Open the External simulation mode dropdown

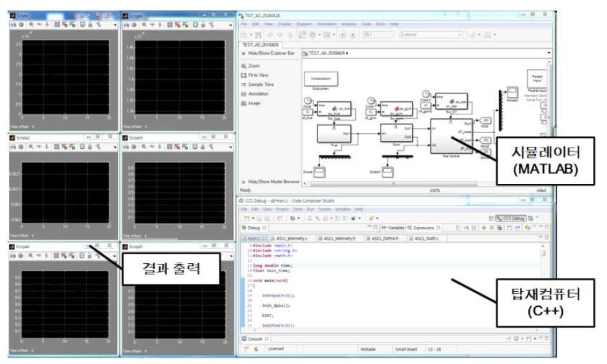431,35
